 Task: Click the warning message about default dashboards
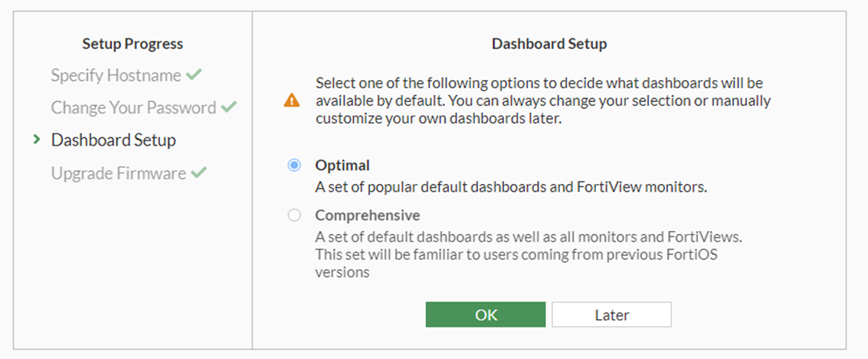[x=543, y=100]
